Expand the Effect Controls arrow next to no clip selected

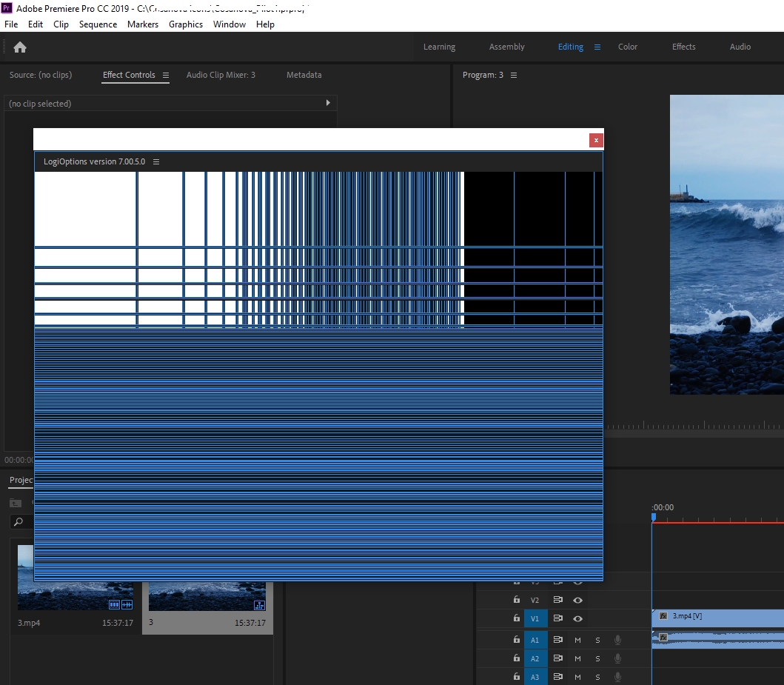tap(328, 104)
